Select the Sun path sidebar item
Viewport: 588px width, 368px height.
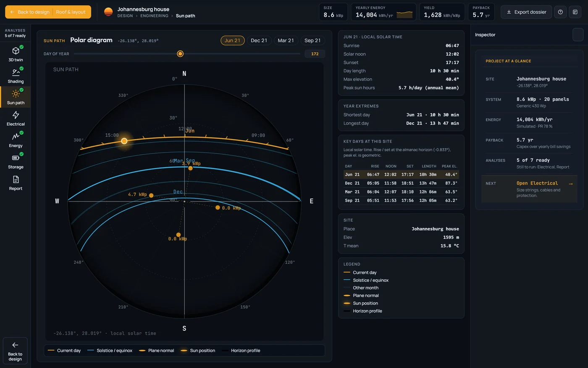[16, 97]
